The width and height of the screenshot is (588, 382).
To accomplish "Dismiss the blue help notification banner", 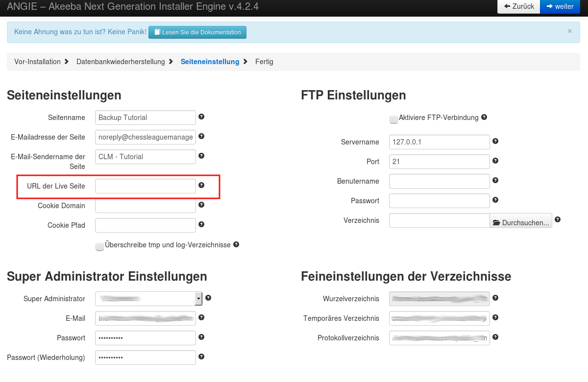I will point(569,31).
